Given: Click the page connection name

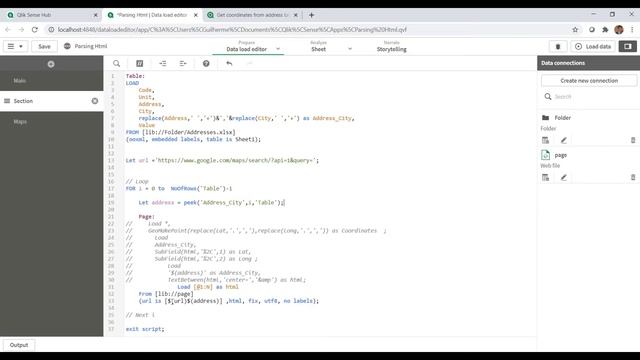Looking at the screenshot, I should 560,155.
